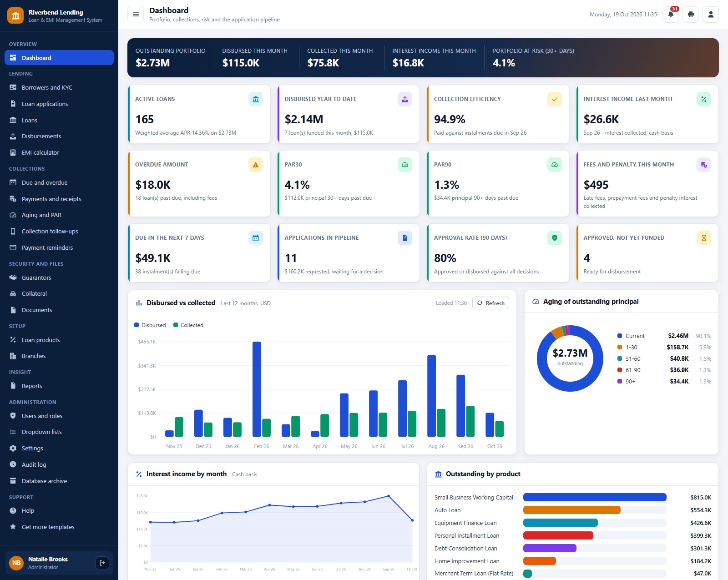This screenshot has height=580, width=728.
Task: Click the Riverbend Lending bank logo
Action: 15,16
